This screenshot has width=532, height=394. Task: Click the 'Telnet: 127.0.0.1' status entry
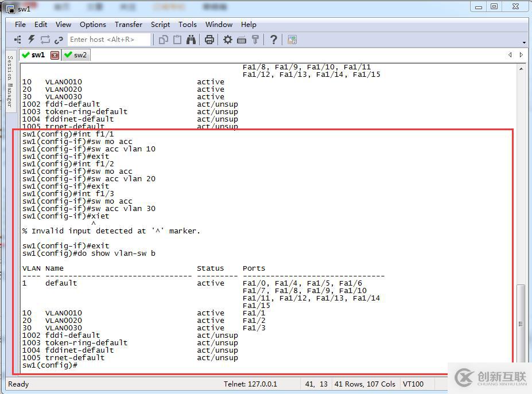click(250, 384)
